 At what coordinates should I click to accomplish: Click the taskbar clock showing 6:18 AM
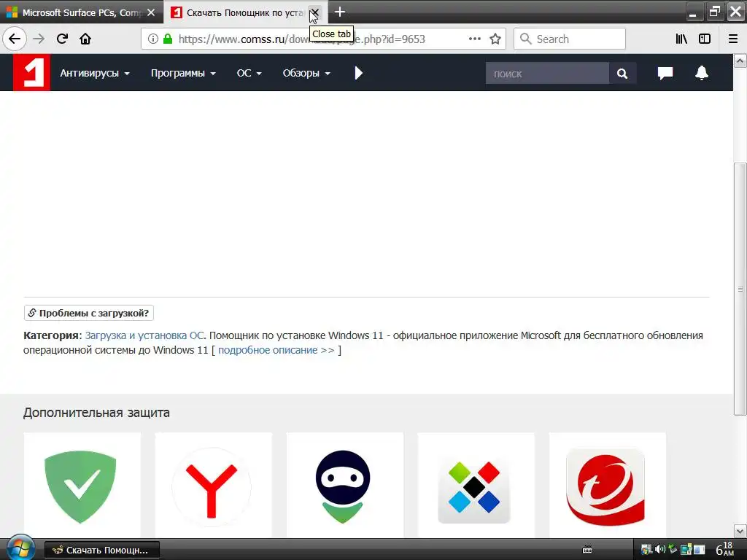click(725, 549)
